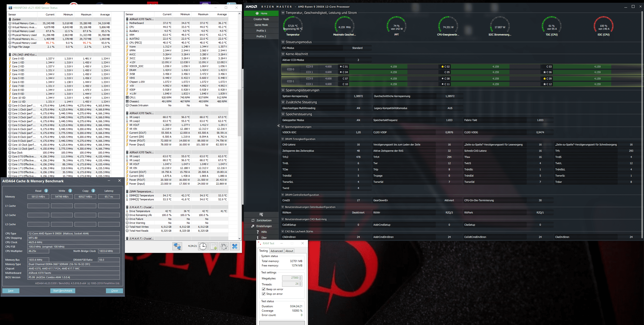Select the DIMM[2] Temperature row in HWiNFO

[177, 195]
